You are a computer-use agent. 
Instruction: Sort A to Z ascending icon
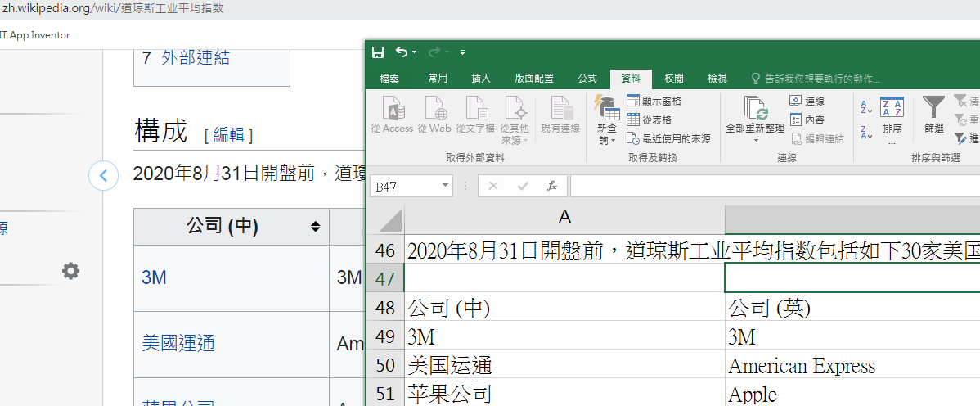click(867, 107)
